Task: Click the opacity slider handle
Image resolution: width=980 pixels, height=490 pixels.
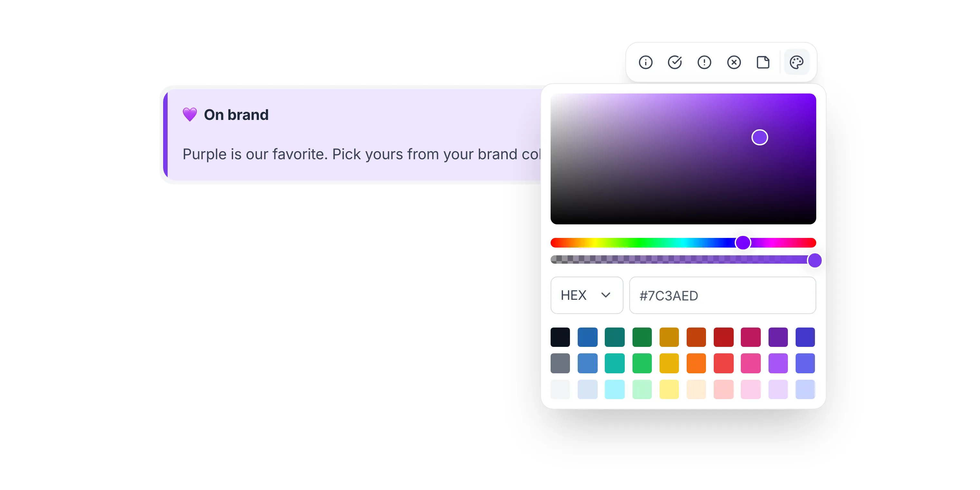Action: (x=815, y=260)
